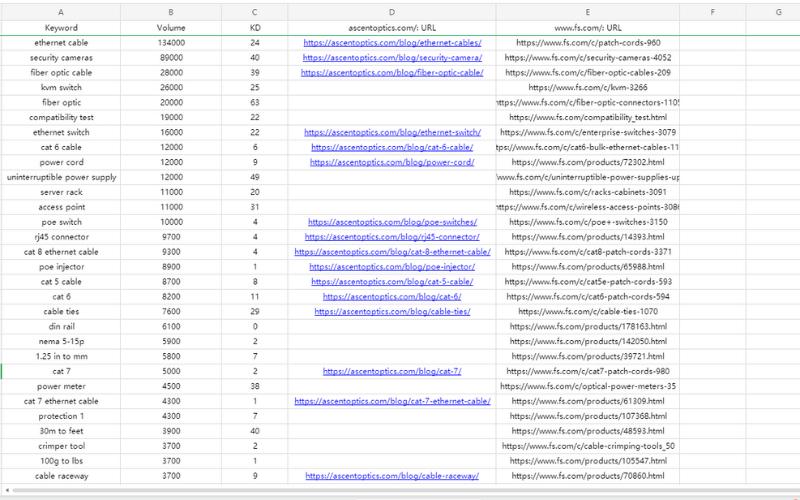Open ascentoptics security-camera blog link

[x=392, y=58]
